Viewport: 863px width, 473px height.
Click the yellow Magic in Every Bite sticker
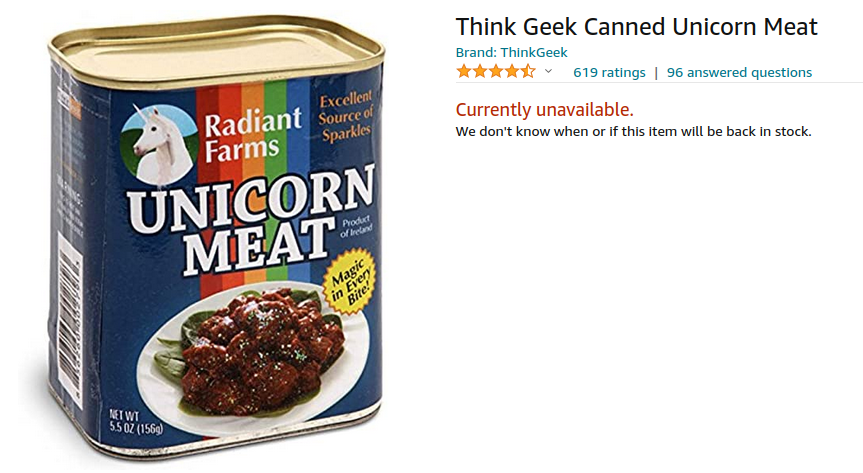(x=349, y=282)
